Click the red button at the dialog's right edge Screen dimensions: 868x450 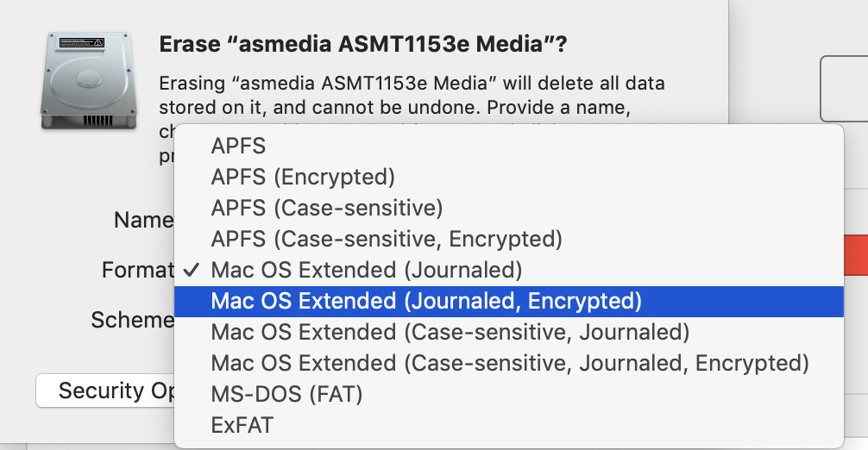[855, 256]
